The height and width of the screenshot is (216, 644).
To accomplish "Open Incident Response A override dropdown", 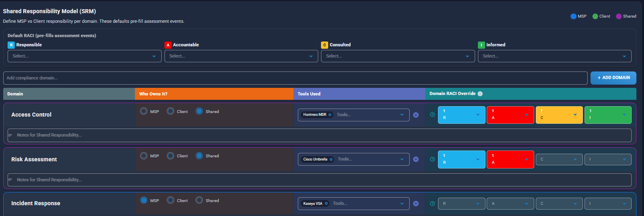I will coord(510,204).
